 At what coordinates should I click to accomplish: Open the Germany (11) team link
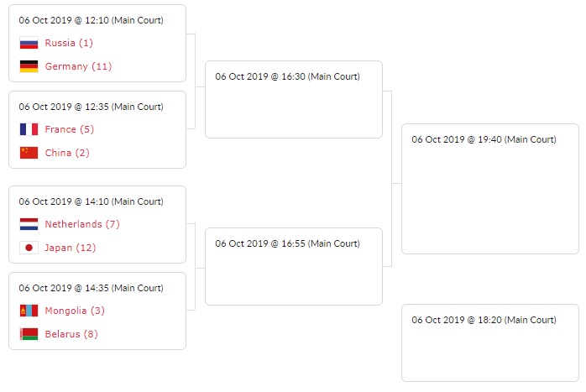coord(78,66)
